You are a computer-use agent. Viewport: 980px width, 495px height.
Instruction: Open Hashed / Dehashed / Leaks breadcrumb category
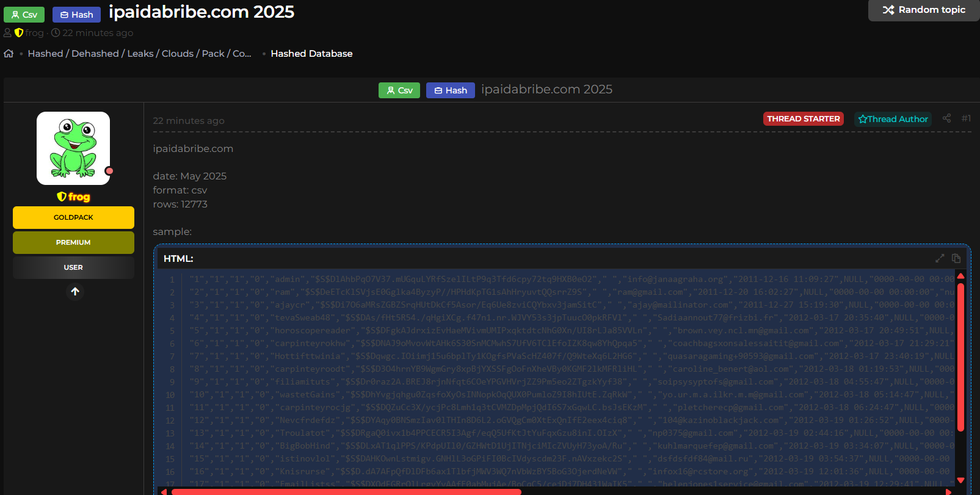coord(139,54)
